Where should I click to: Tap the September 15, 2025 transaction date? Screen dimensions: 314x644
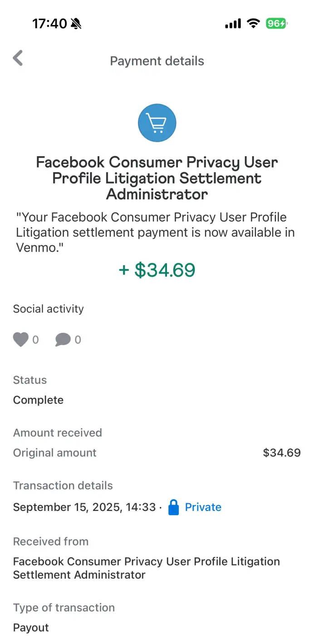point(84,507)
